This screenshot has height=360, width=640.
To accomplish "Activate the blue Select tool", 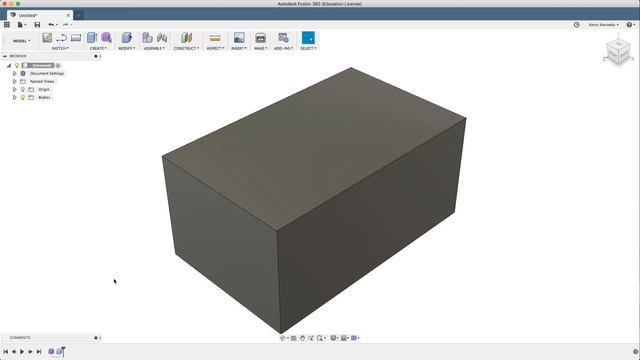I will (x=308, y=38).
